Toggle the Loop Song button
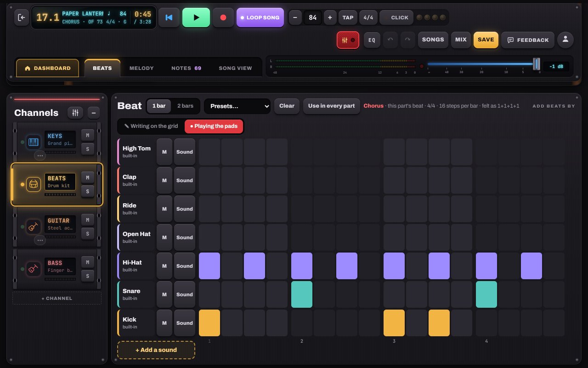The width and height of the screenshot is (588, 368). click(x=260, y=17)
